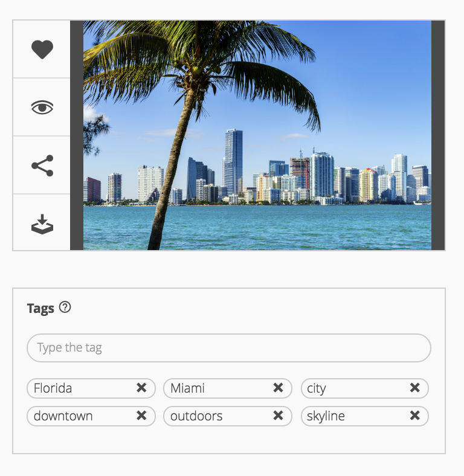
Task: Remove the skyline tag
Action: [415, 415]
